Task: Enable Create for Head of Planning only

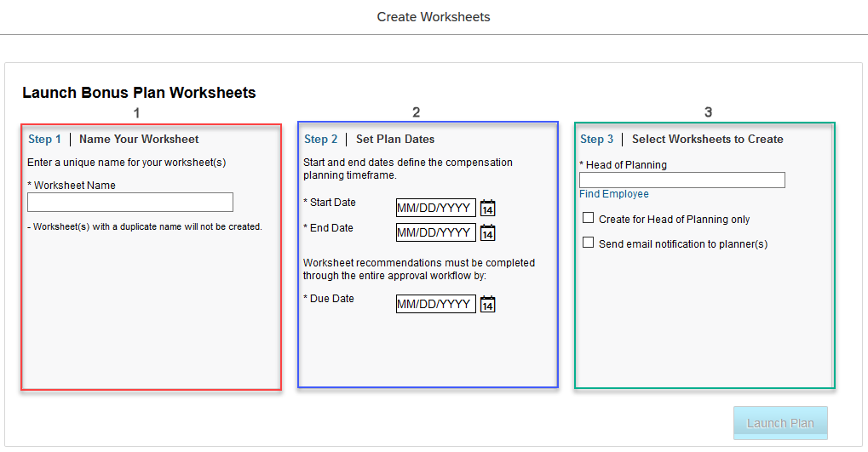Action: (x=588, y=218)
